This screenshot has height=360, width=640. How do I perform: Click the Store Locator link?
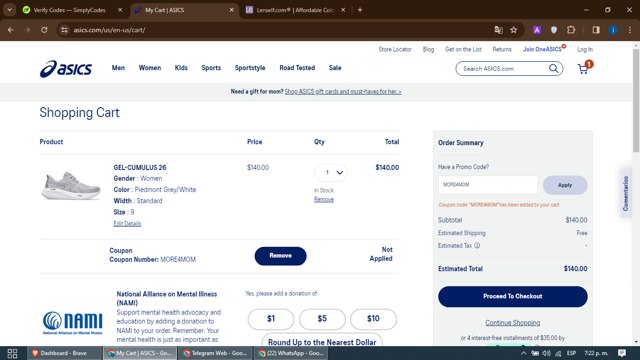coord(395,49)
